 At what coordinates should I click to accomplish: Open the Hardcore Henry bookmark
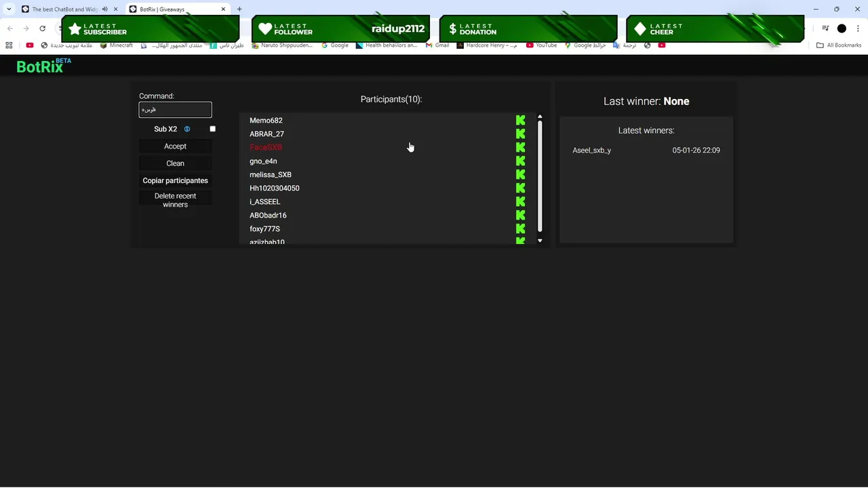pyautogui.click(x=487, y=45)
